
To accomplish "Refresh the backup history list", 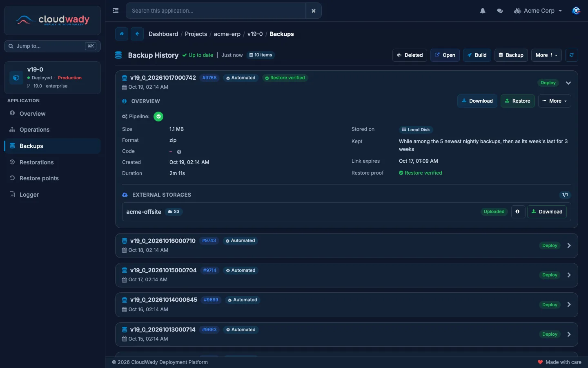I will (x=572, y=55).
